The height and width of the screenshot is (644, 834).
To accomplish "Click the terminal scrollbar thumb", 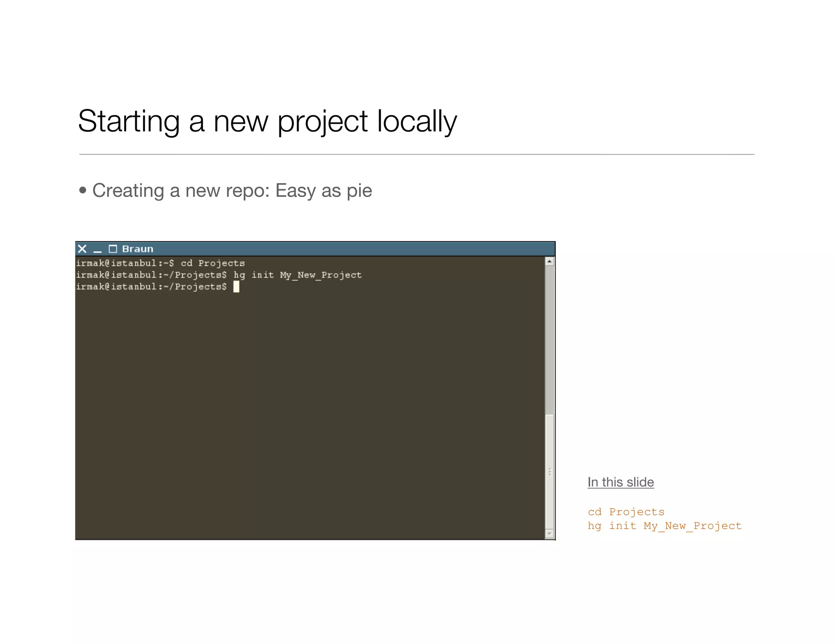I will coord(549,472).
